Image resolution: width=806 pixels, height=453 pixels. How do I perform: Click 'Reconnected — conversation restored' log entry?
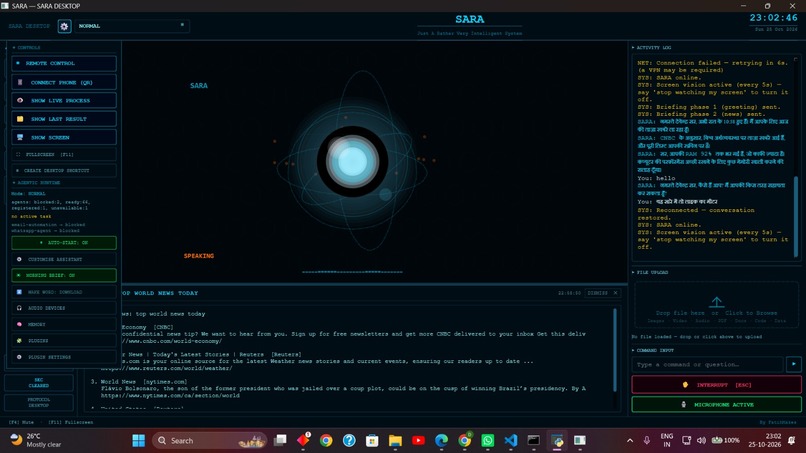point(696,214)
